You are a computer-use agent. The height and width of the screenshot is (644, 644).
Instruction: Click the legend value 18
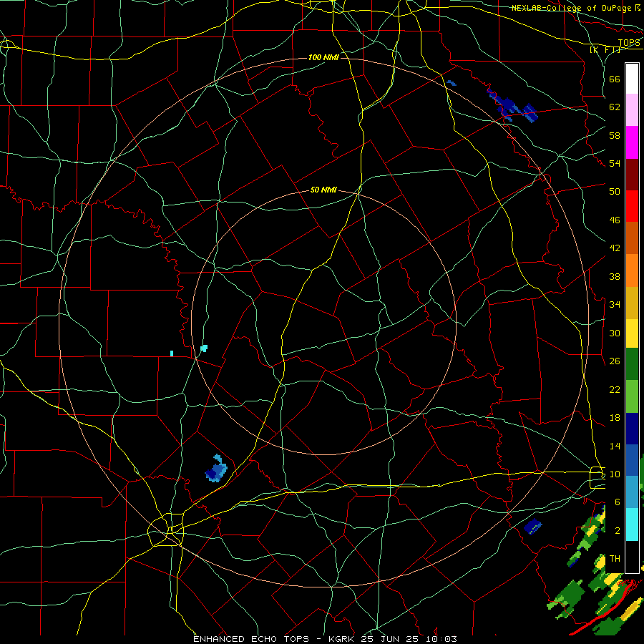tap(615, 418)
